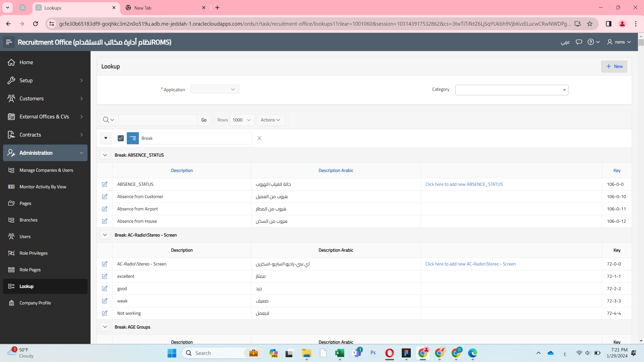Edit the Absence from Airport row
The width and height of the screenshot is (644, 362).
tap(105, 209)
